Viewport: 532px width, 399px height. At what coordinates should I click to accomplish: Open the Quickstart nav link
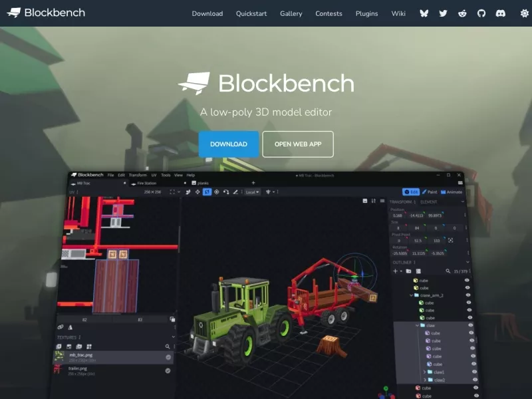[x=251, y=13]
